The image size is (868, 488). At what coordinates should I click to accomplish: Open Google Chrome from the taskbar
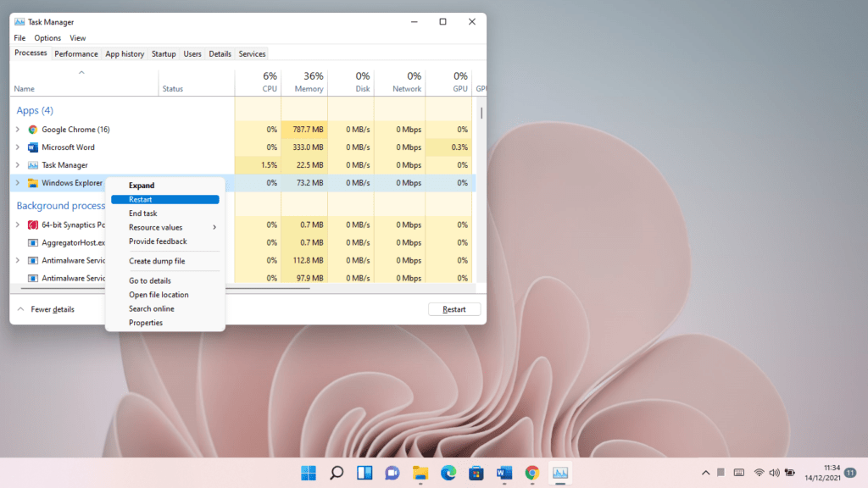531,472
